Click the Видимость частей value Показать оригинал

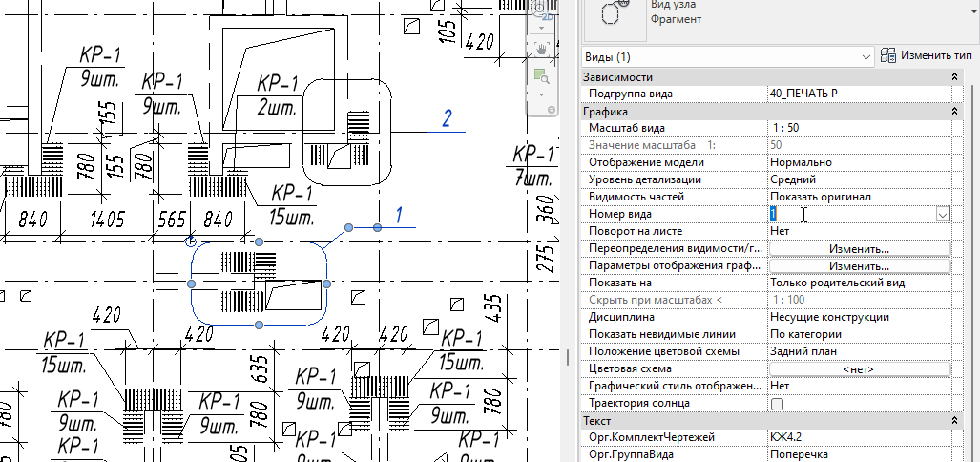click(859, 197)
